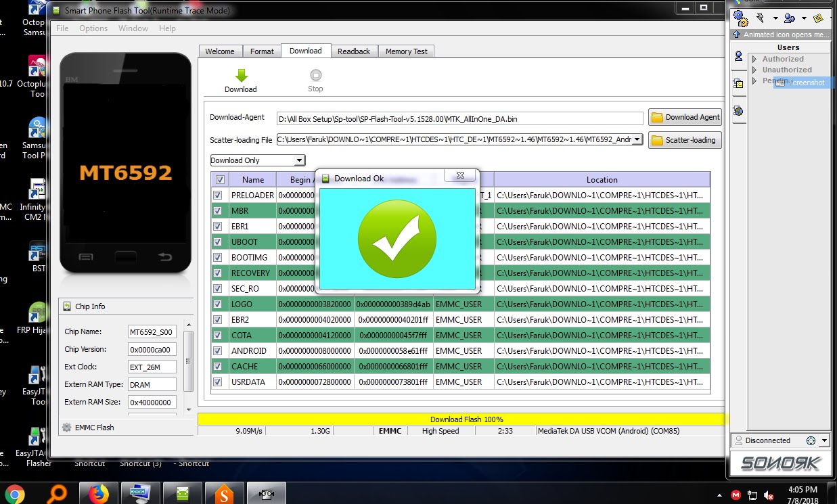
Task: Switch to the Flash Tool taskbar icon
Action: pyautogui.click(x=266, y=495)
